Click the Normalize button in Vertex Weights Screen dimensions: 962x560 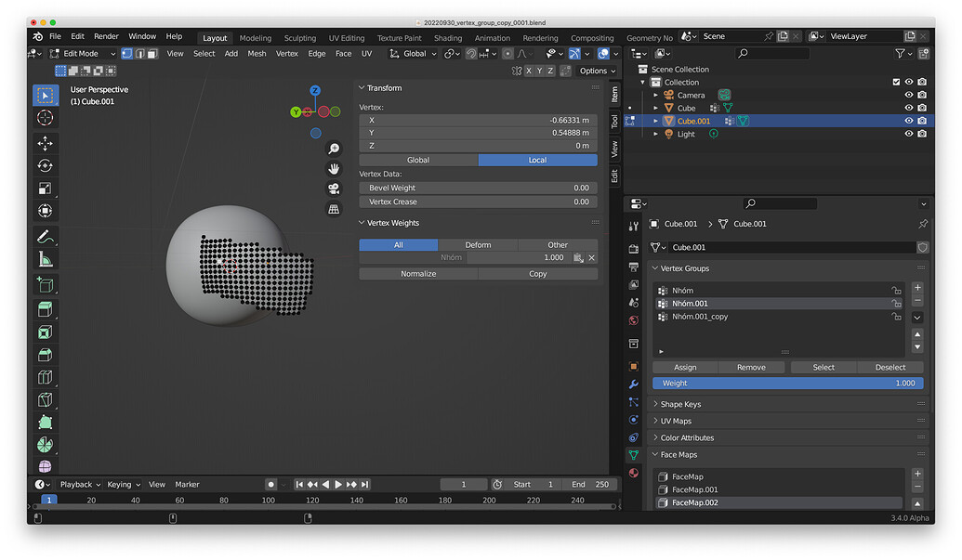(419, 273)
